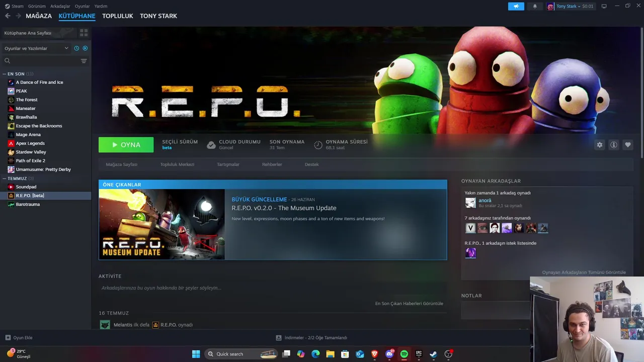Open Museum Update news thumbnail

click(162, 224)
